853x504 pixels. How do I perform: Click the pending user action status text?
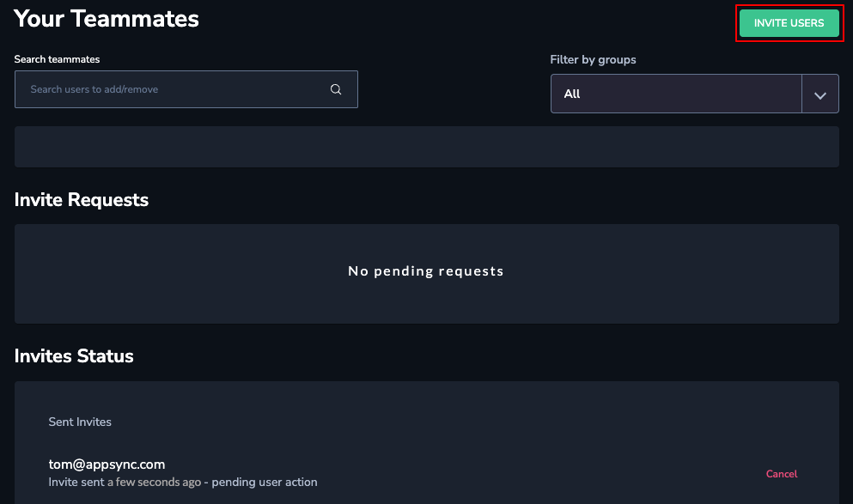tap(265, 483)
